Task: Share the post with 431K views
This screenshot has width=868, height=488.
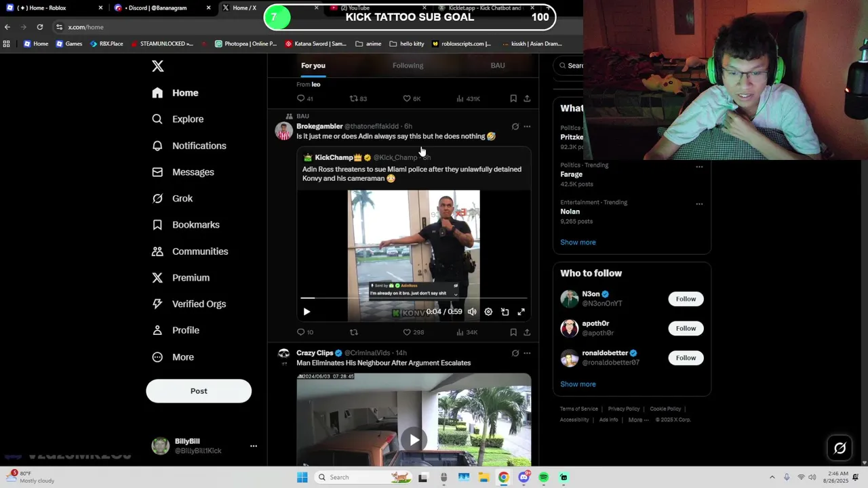Action: click(527, 99)
